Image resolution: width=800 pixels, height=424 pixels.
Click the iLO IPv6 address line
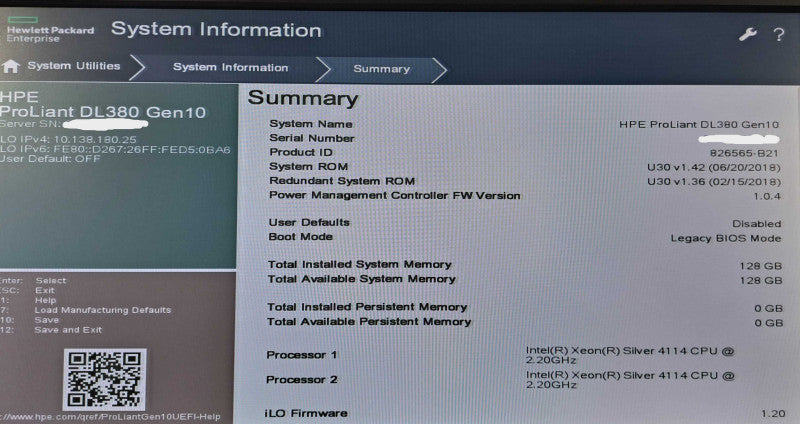115,149
